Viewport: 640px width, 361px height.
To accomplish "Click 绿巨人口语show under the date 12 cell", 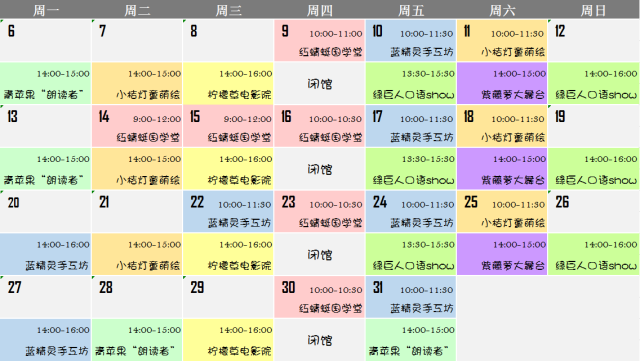I will click(596, 95).
